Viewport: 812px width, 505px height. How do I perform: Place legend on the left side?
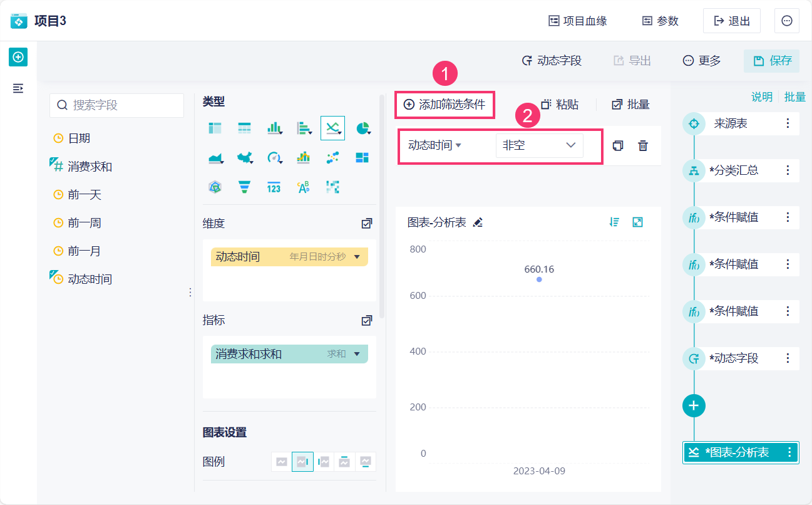(324, 462)
